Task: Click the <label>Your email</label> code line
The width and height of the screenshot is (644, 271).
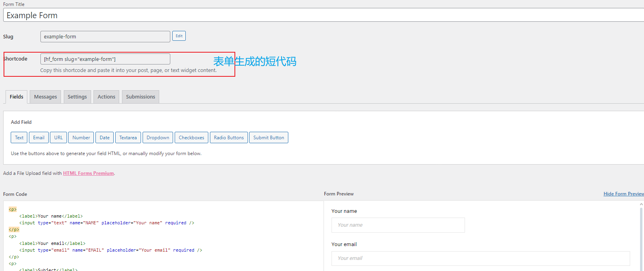Action: [x=52, y=243]
